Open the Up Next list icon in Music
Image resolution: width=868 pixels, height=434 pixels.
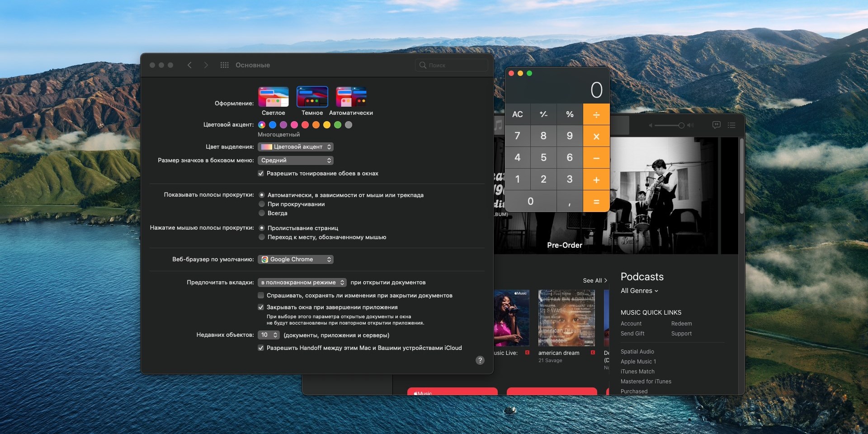click(731, 125)
